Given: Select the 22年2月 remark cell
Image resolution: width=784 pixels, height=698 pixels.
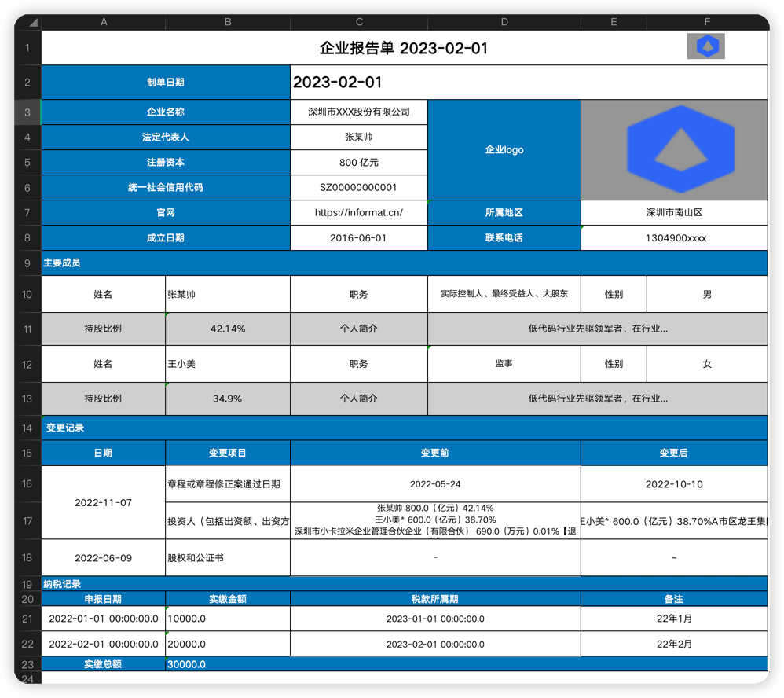Looking at the screenshot, I should click(x=674, y=643).
